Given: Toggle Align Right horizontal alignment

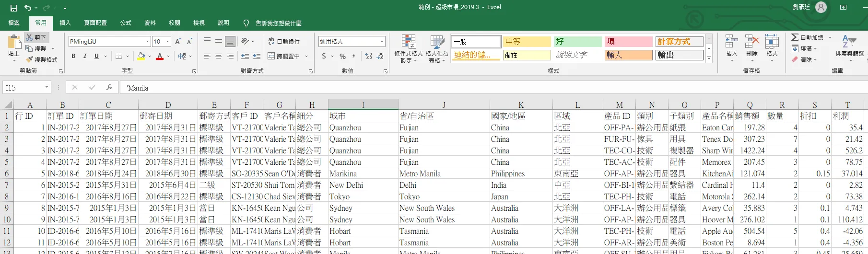Looking at the screenshot, I should [x=230, y=56].
